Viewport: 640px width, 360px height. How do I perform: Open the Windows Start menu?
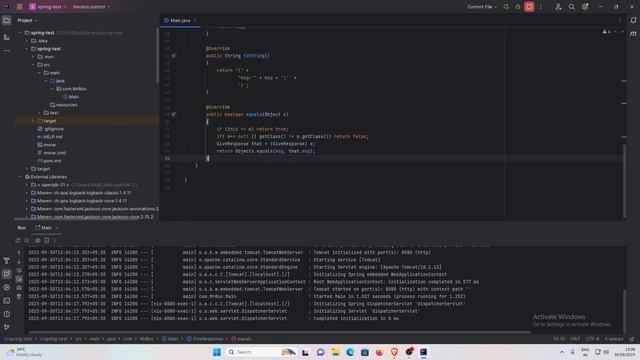217,352
